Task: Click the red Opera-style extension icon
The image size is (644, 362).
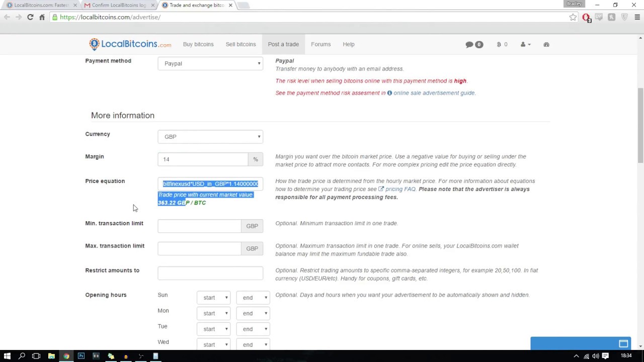Action: tap(586, 17)
